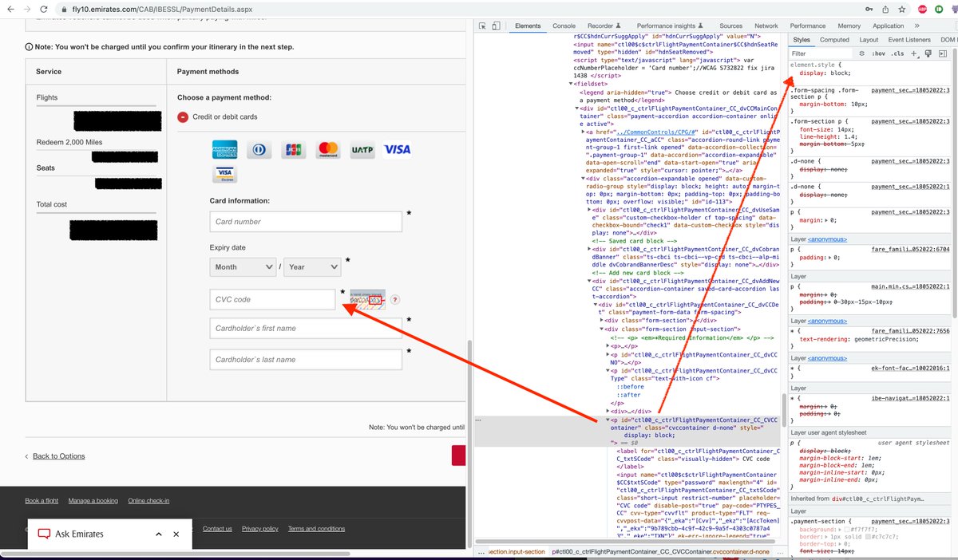This screenshot has width=958, height=560.
Task: Select the large VISA card logo
Action: click(x=397, y=149)
